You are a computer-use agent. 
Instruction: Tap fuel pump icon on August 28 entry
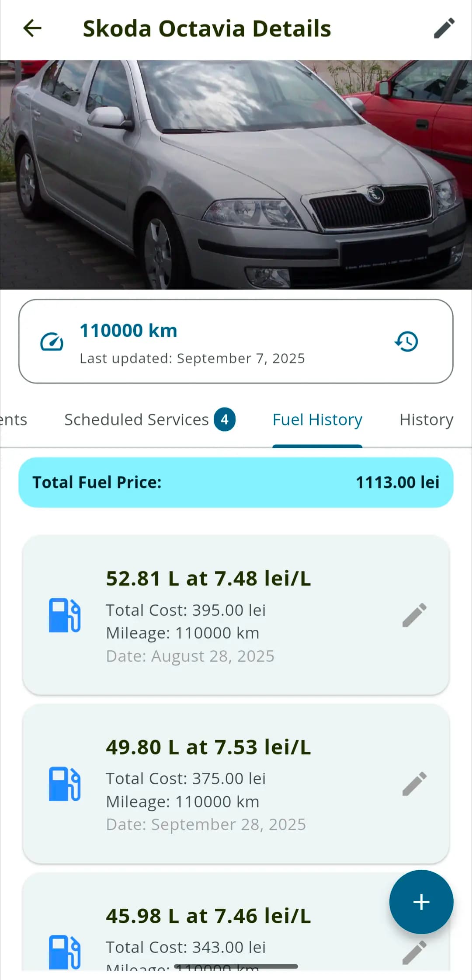pyautogui.click(x=65, y=615)
